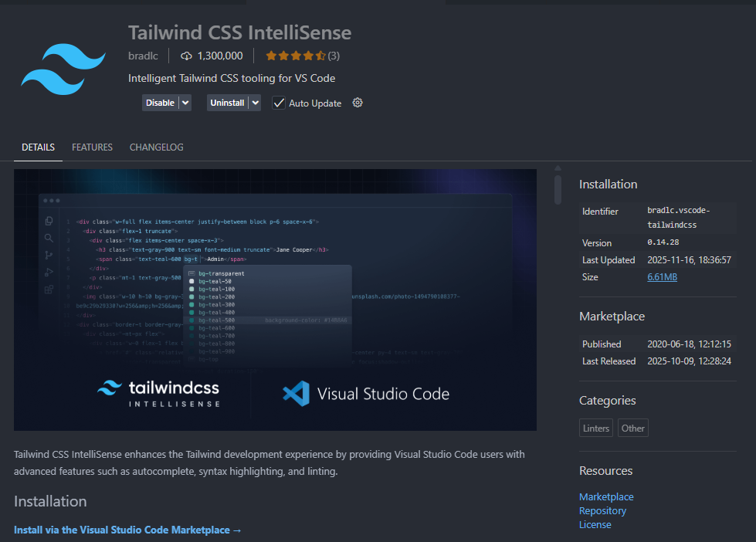Viewport: 756px width, 542px height.
Task: Click the star rating for the extension
Action: coord(296,56)
